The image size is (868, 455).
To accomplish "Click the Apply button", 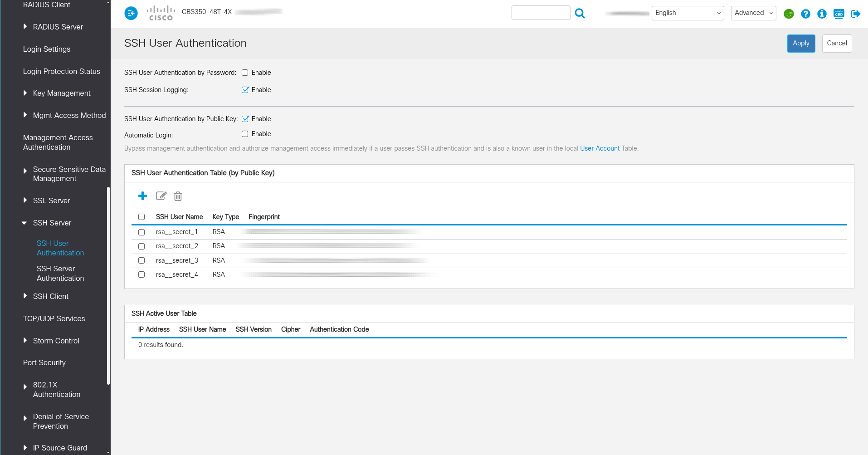I will tap(801, 44).
